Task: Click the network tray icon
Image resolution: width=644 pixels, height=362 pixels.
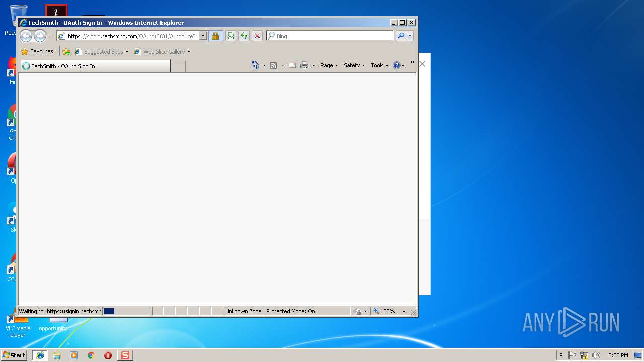Action: tap(584, 355)
